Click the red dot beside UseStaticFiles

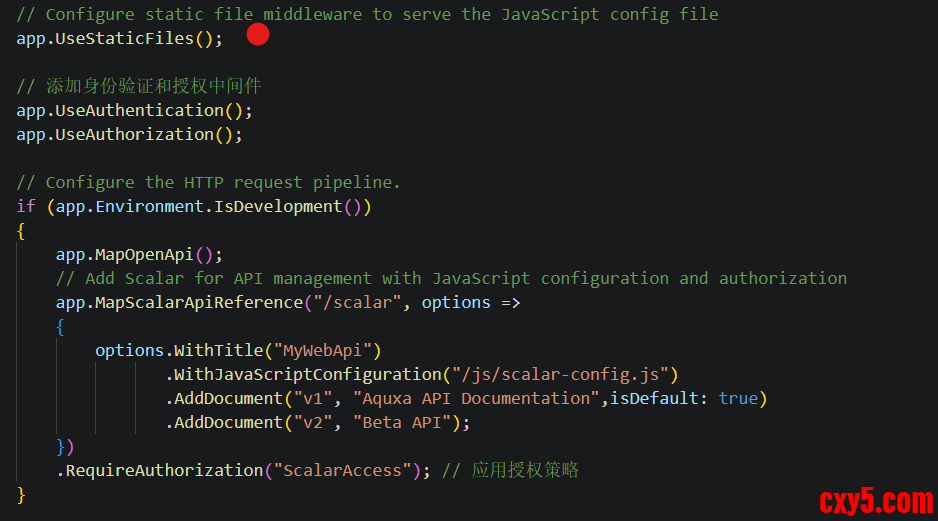pos(258,35)
